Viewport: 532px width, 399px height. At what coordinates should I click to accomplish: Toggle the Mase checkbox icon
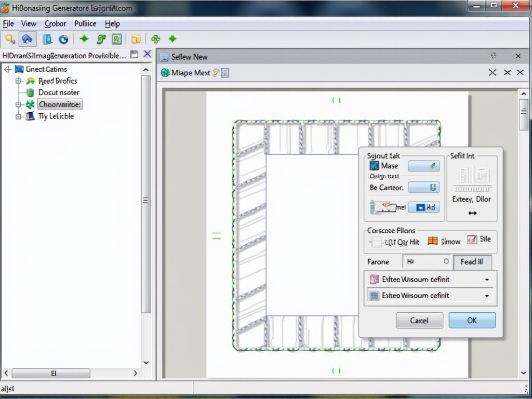[x=374, y=166]
